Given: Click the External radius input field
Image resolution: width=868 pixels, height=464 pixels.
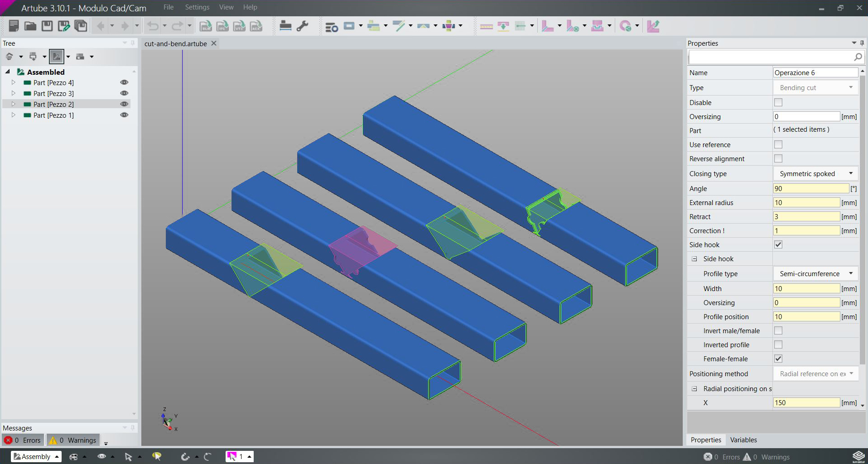Looking at the screenshot, I should [806, 203].
